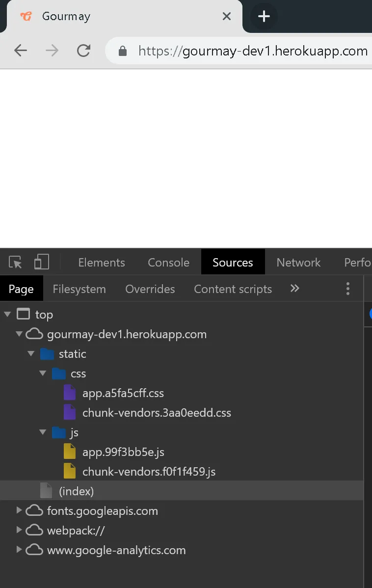Select the css folder label
Viewport: 372px width, 588px height.
(x=78, y=374)
